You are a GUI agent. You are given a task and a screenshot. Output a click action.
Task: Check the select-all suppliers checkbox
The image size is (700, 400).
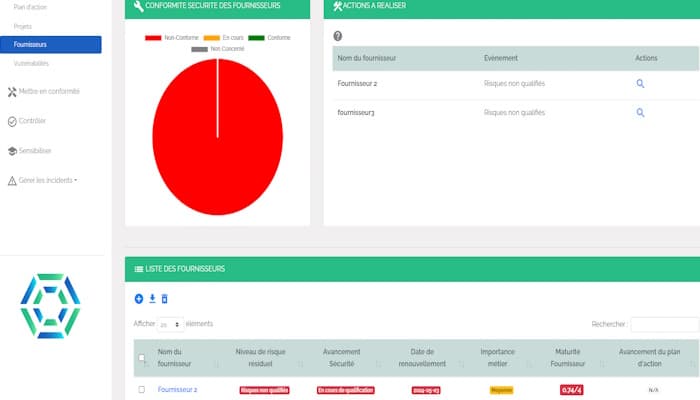pos(142,358)
